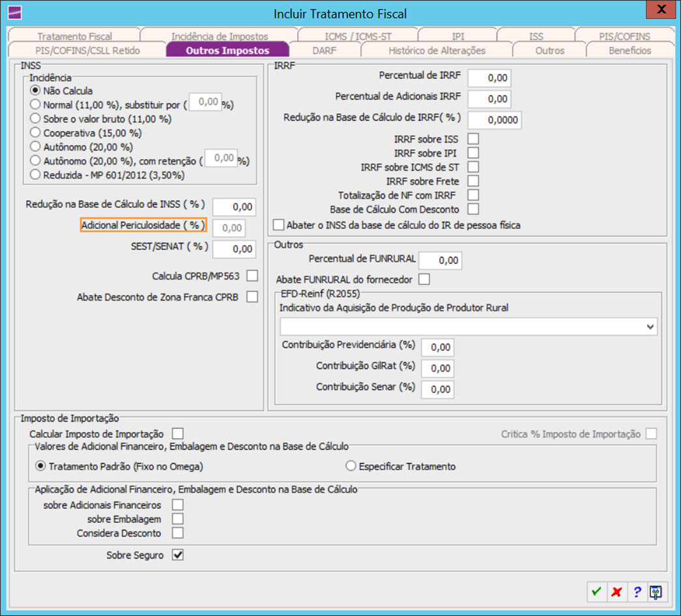Image resolution: width=681 pixels, height=616 pixels.
Task: Click Redução na Base de Cálculo de INSS field
Action: tap(234, 207)
